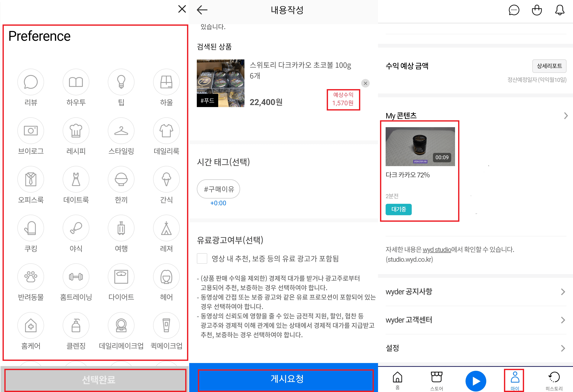This screenshot has width=573, height=392.
Task: Open the shopping basket icon
Action: pos(537,10)
